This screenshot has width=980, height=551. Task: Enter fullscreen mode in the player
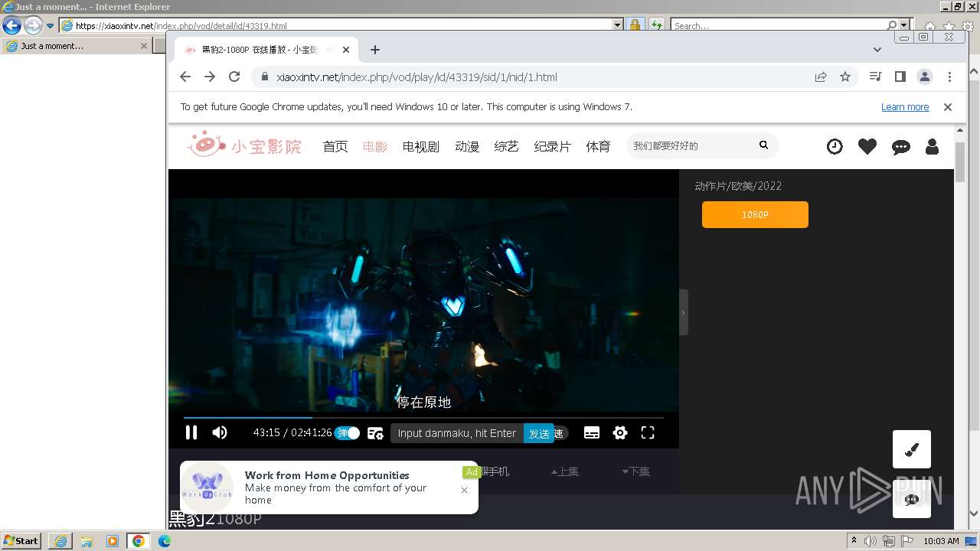point(648,433)
